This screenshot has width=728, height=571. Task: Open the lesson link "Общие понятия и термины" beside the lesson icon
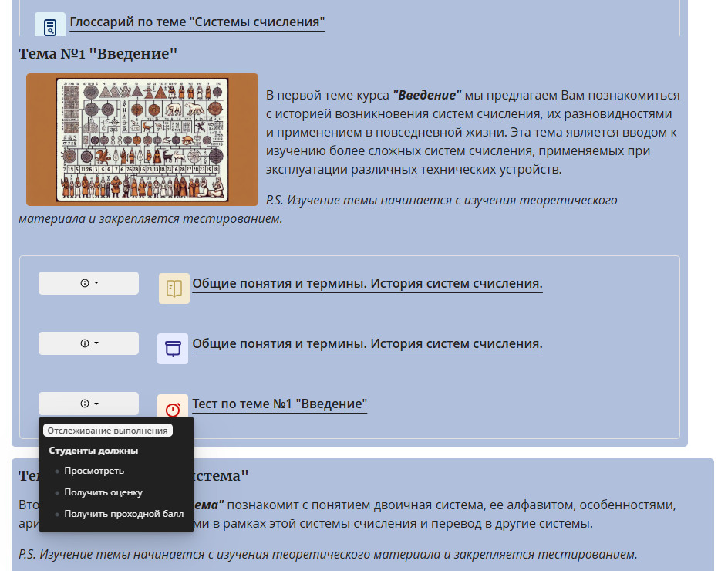[x=367, y=344]
